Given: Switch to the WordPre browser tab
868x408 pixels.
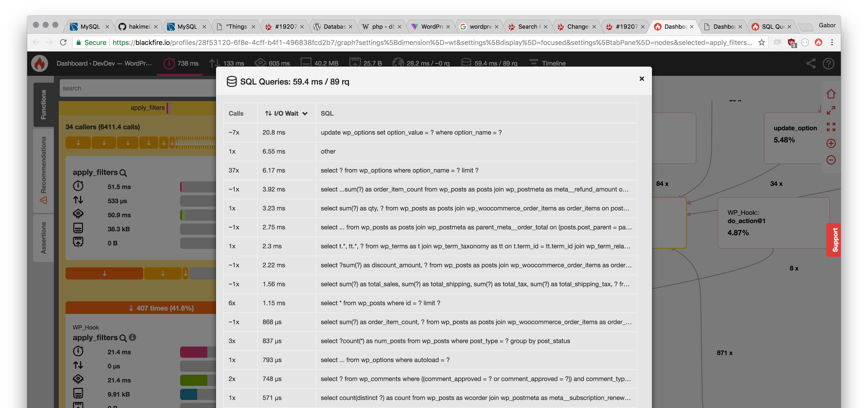Looking at the screenshot, I should coord(431,26).
